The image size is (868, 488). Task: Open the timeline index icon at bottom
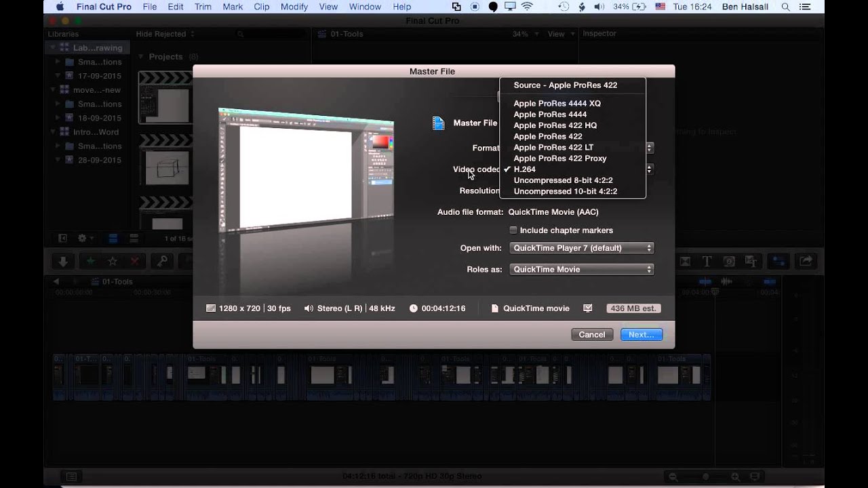71,476
